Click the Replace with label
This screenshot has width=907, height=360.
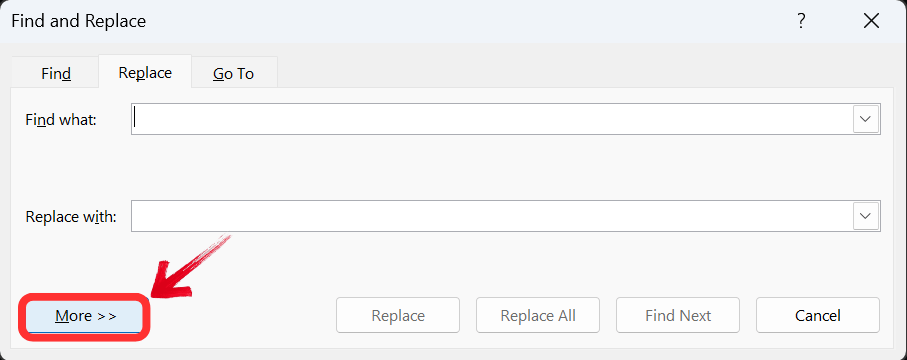(71, 217)
